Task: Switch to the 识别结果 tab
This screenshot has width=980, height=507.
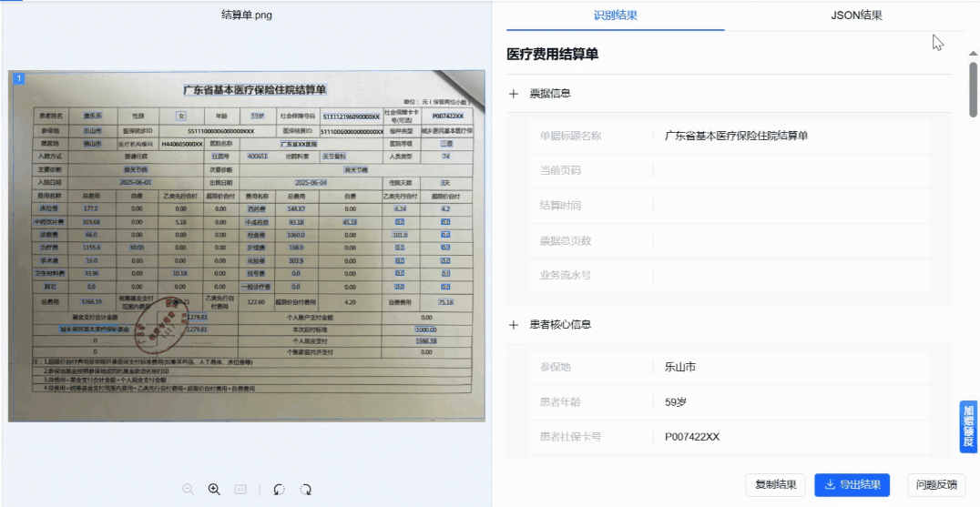Action: pos(615,15)
